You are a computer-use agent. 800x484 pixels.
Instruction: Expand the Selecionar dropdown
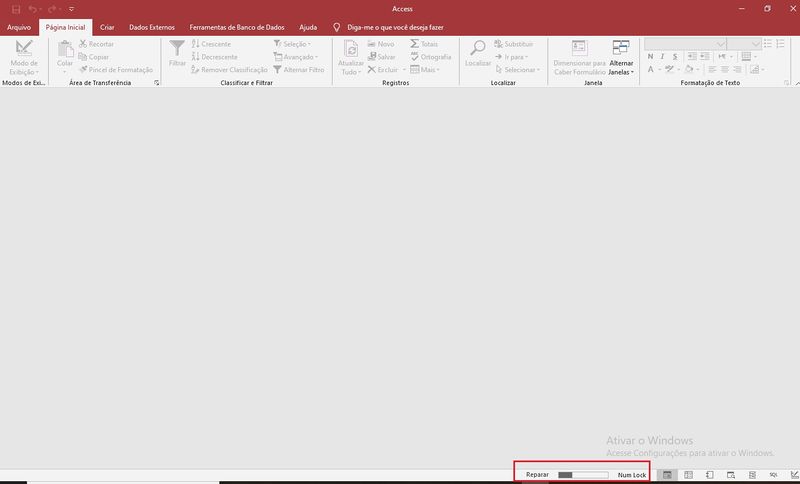tap(517, 69)
